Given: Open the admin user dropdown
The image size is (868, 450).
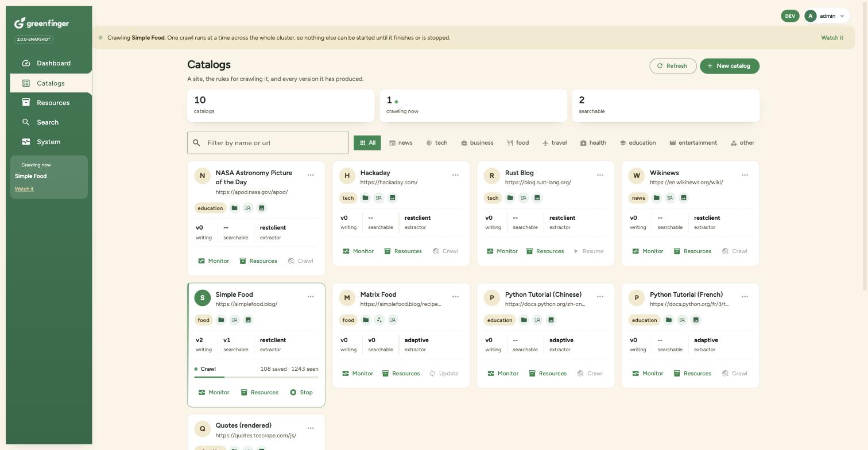Looking at the screenshot, I should pyautogui.click(x=826, y=16).
